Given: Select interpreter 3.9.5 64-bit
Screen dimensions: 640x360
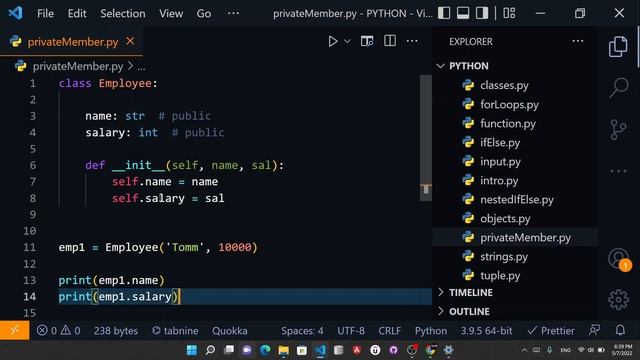Looking at the screenshot, I should point(487,331).
